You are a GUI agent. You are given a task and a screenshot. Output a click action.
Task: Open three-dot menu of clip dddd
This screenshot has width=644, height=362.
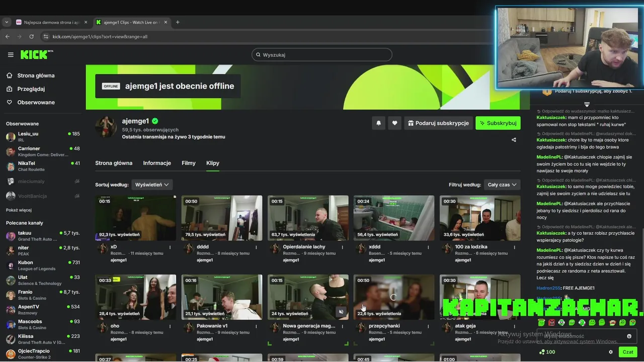(x=256, y=247)
